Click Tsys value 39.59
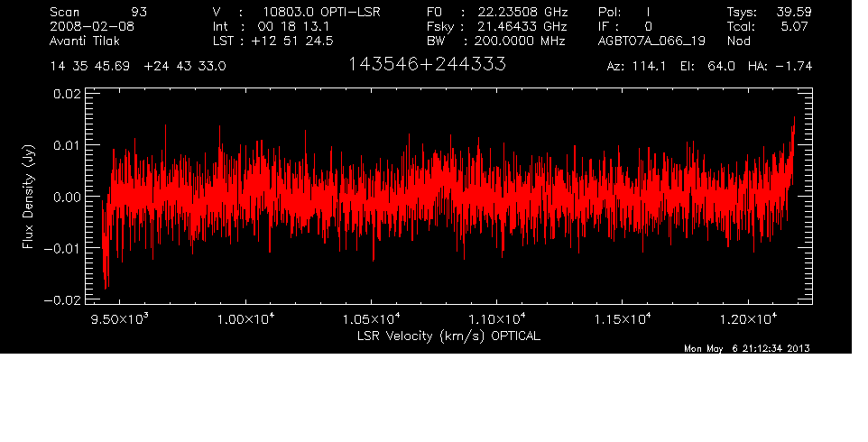Screen dimensions: 868x442 [794, 12]
